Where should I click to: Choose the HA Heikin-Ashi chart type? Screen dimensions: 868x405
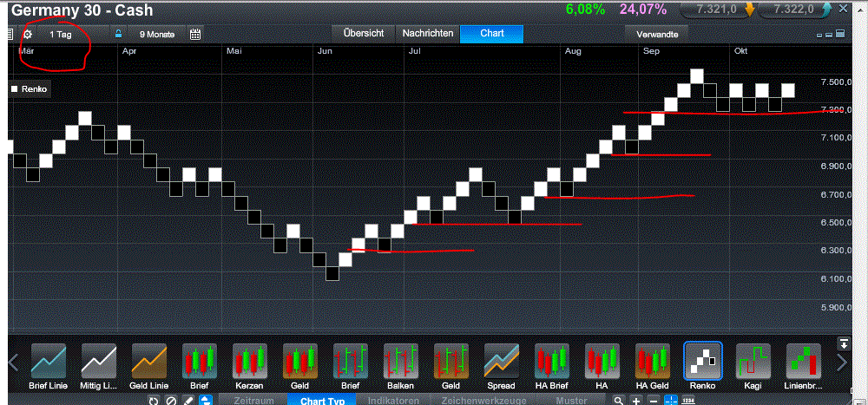tap(602, 360)
